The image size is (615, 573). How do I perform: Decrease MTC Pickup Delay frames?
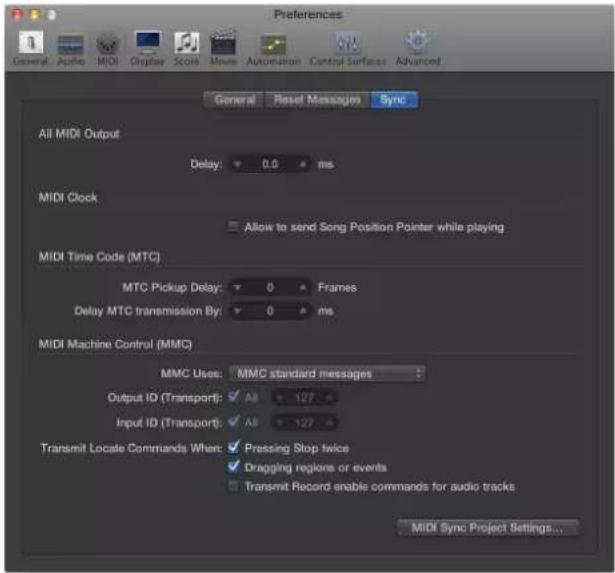click(237, 287)
